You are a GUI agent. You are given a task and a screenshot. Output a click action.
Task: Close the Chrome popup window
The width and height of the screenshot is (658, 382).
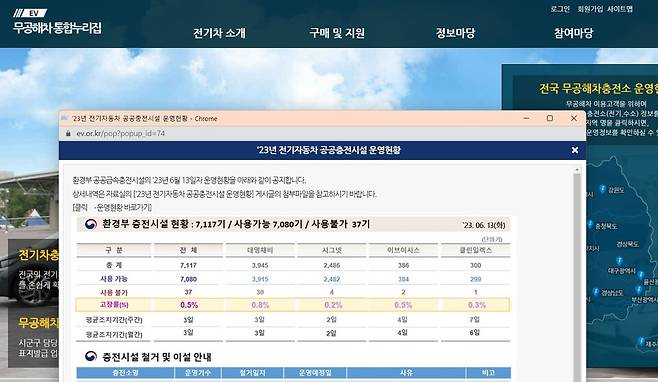(x=574, y=118)
